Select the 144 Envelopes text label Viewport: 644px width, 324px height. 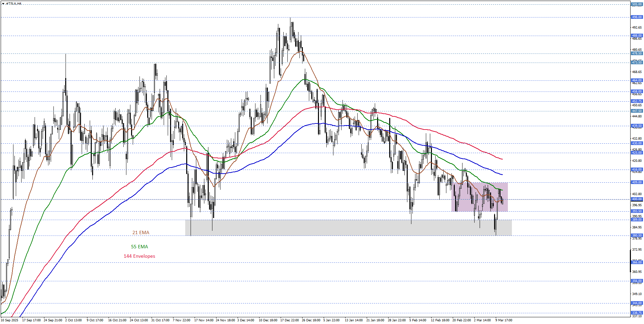coord(139,256)
